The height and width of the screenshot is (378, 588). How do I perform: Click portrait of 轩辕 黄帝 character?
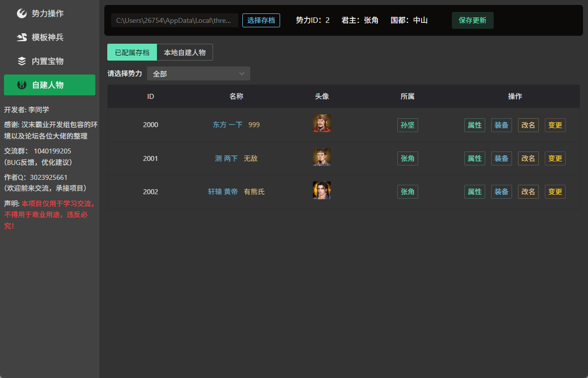coord(322,190)
